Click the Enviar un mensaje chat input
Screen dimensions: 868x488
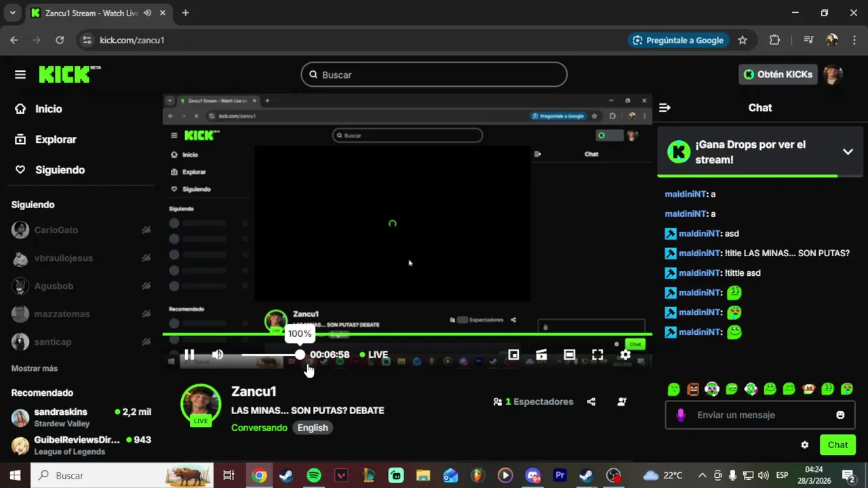point(759,415)
